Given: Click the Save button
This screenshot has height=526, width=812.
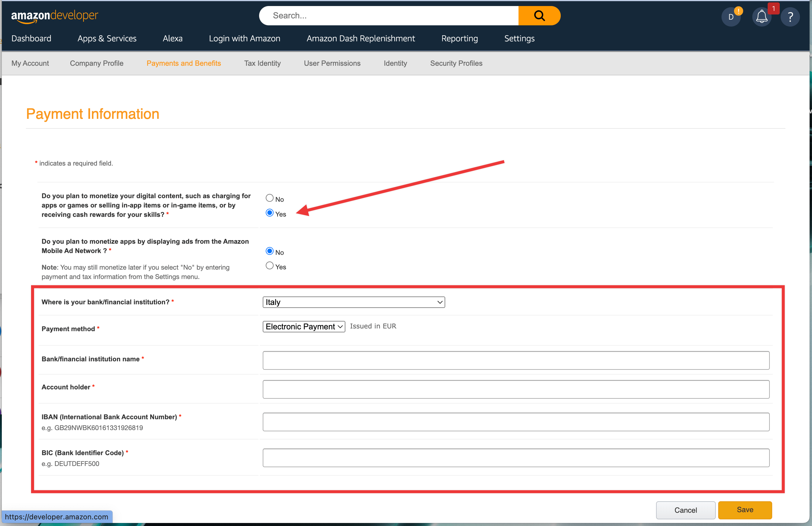Looking at the screenshot, I should tap(745, 510).
